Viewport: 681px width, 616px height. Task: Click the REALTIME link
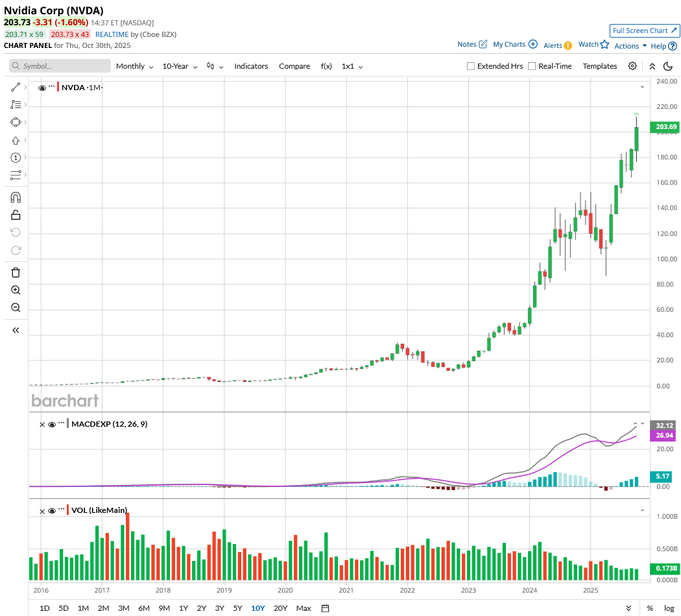click(112, 34)
